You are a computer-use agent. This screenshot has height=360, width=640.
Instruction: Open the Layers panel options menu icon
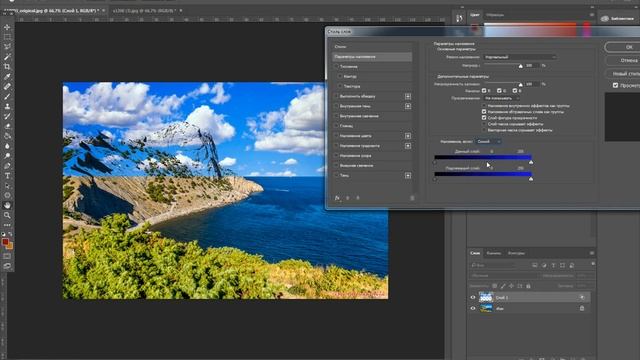pos(591,253)
